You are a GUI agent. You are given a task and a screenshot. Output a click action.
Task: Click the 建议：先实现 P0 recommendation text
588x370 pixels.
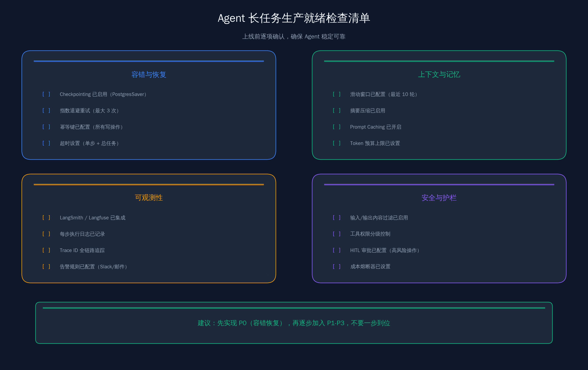pyautogui.click(x=294, y=323)
